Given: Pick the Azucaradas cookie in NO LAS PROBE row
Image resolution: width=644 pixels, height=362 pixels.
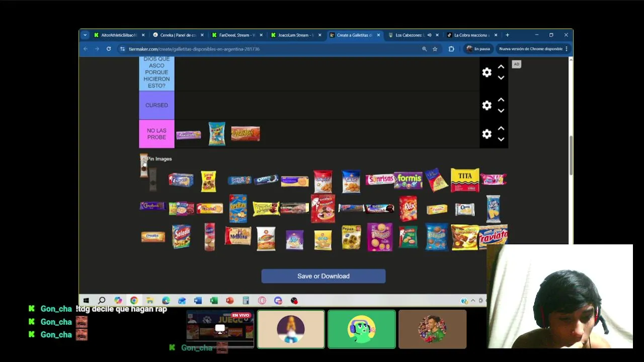Looking at the screenshot, I should tap(188, 135).
